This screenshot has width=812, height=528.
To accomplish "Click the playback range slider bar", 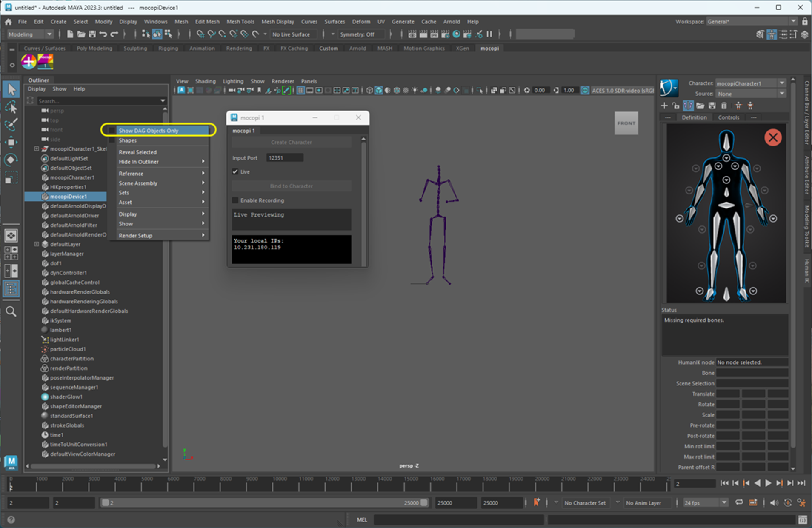I will coord(264,503).
